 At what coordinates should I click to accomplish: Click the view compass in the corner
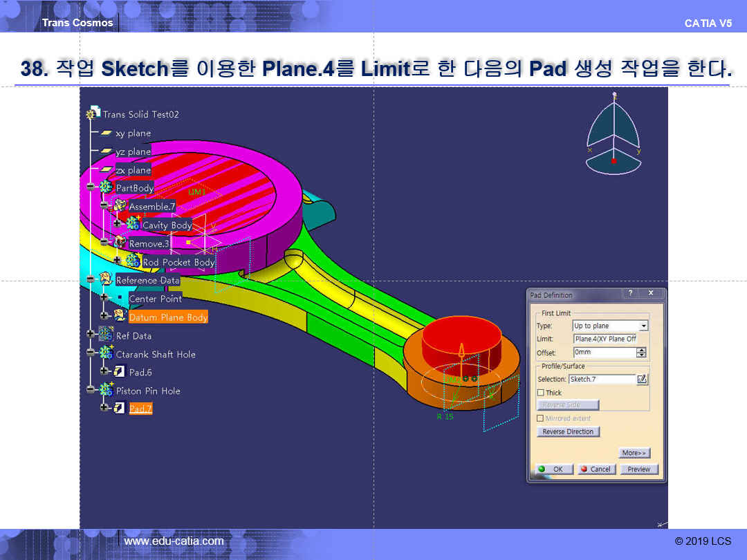614,135
